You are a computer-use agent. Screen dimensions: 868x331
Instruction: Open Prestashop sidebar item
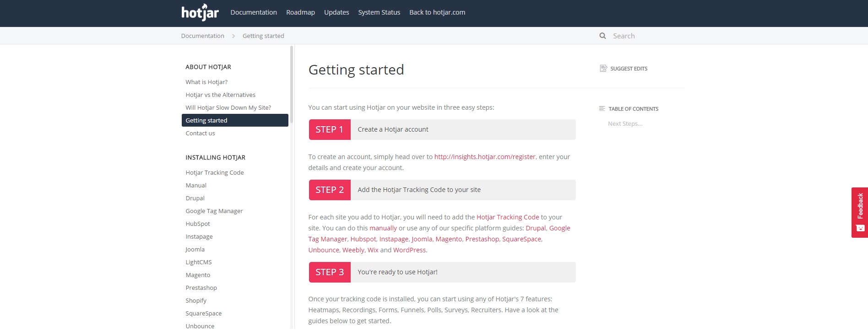[x=201, y=288]
